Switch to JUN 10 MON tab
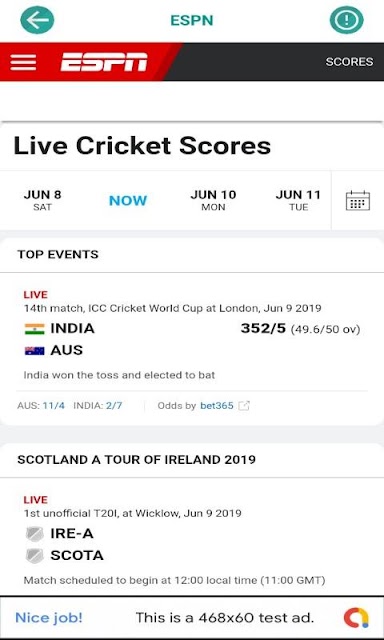 coord(213,200)
